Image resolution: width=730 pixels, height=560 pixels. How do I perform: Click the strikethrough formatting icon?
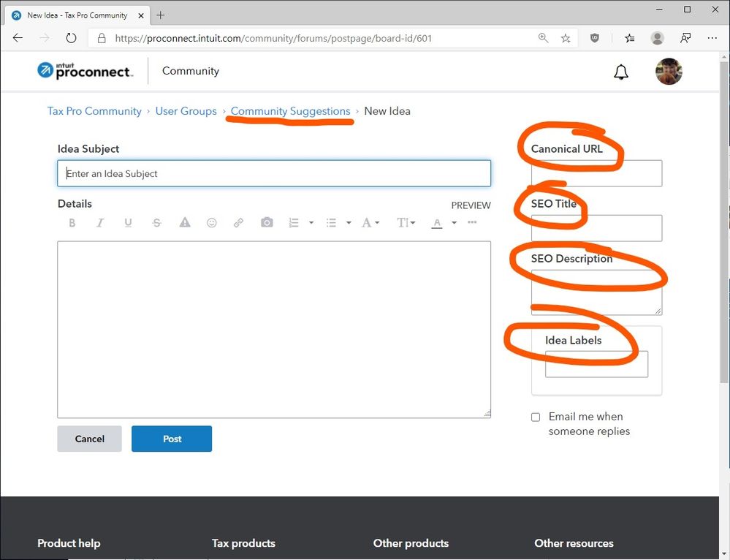pyautogui.click(x=156, y=223)
